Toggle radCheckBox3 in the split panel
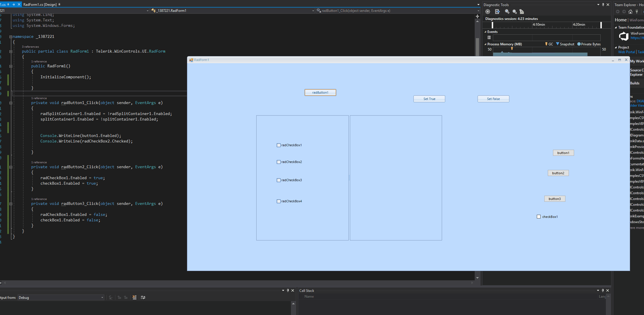 click(279, 180)
